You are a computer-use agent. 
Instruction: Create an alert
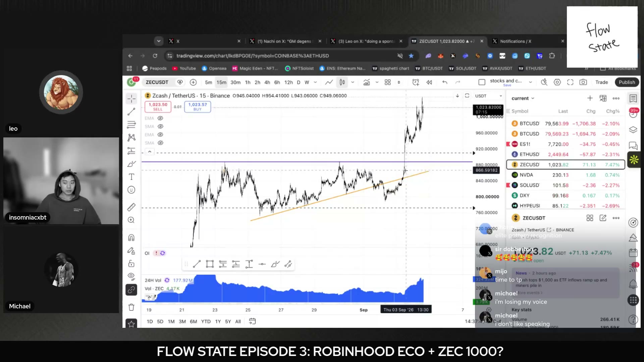[x=416, y=82]
